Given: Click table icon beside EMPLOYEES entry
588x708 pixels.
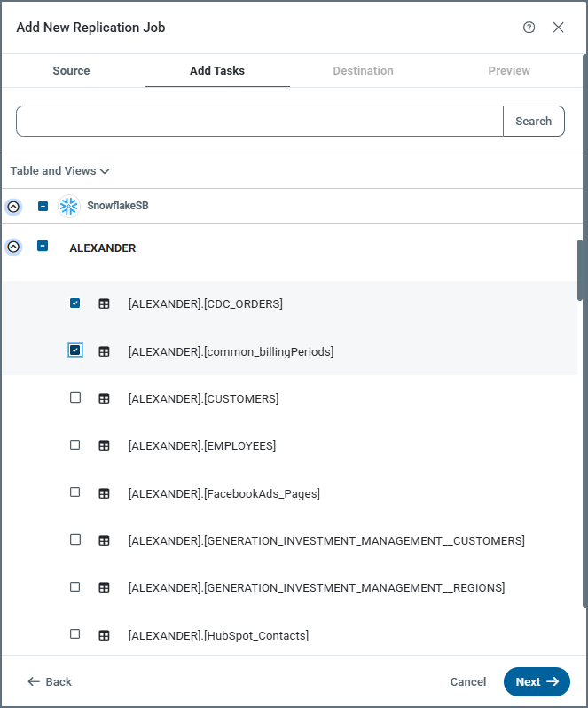Looking at the screenshot, I should click(x=104, y=445).
